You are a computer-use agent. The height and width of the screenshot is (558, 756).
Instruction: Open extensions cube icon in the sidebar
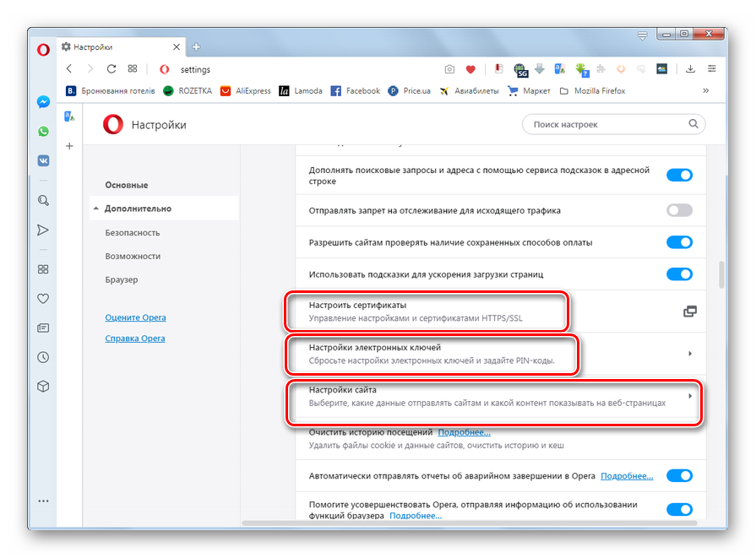click(x=43, y=387)
